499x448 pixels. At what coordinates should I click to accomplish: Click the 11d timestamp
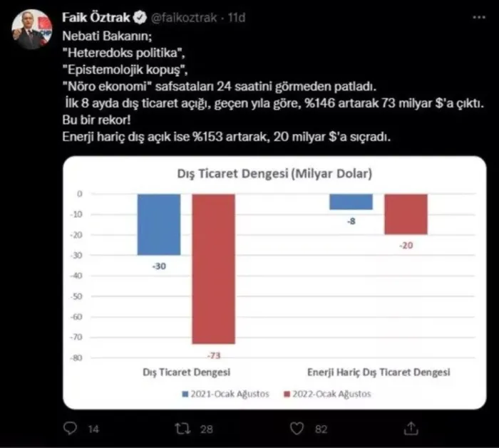(x=237, y=18)
